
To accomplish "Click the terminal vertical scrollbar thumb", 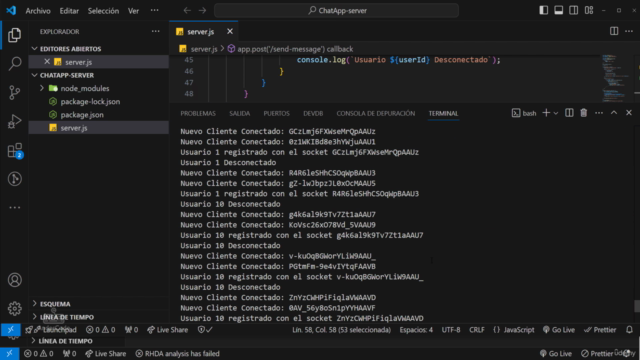I will [637, 306].
